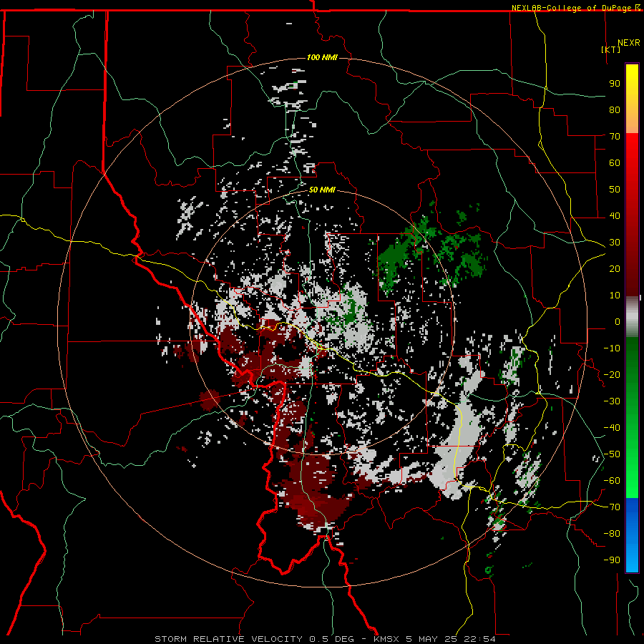Viewport: 644px width, 644px height.
Task: Click the 22:54 timestamp
Action: (x=479, y=639)
